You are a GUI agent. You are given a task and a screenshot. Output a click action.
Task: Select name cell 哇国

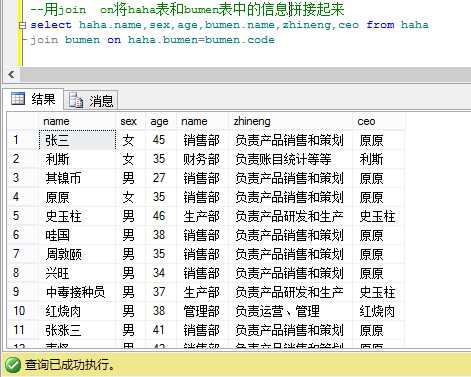pyautogui.click(x=77, y=235)
